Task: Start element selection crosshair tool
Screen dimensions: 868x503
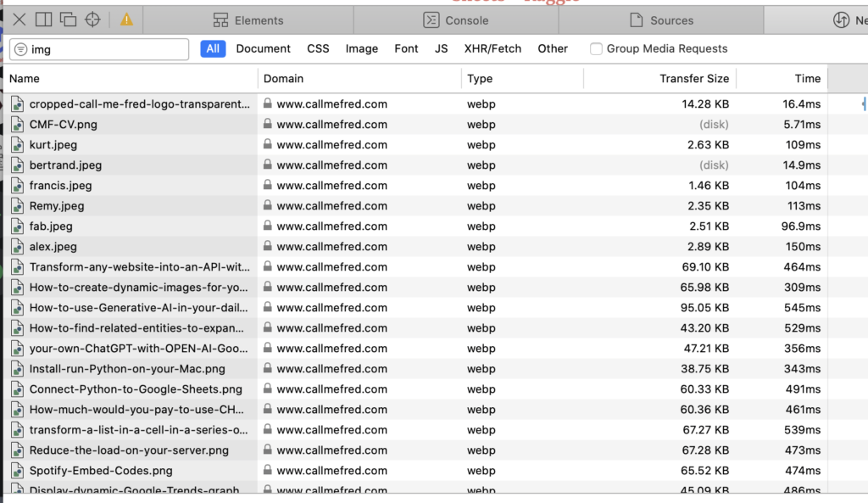Action: tap(92, 20)
